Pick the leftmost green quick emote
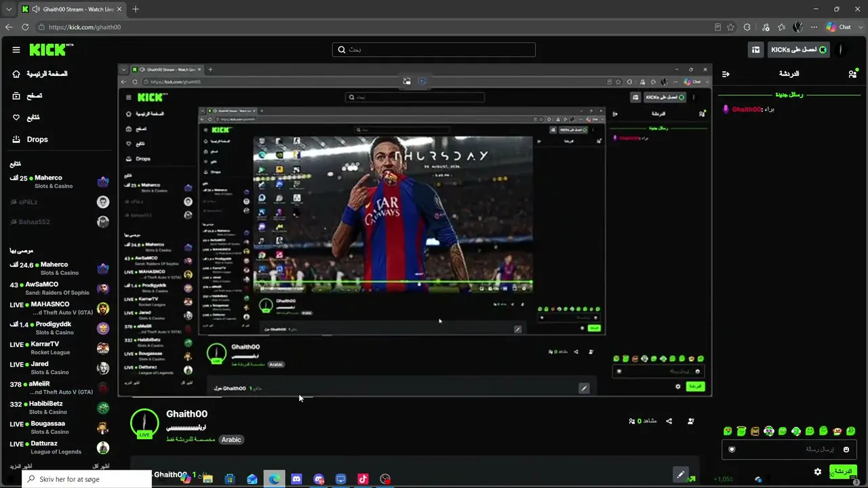 728,431
